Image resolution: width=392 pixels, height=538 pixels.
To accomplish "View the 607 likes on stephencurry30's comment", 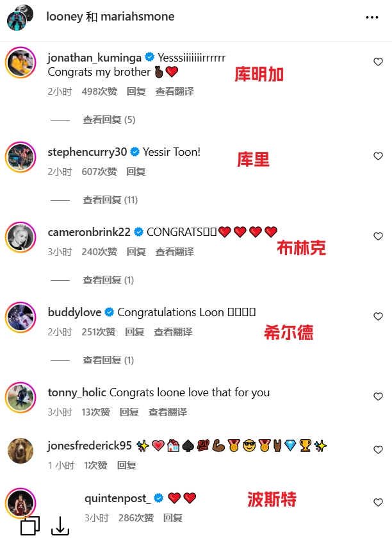I will [x=99, y=172].
